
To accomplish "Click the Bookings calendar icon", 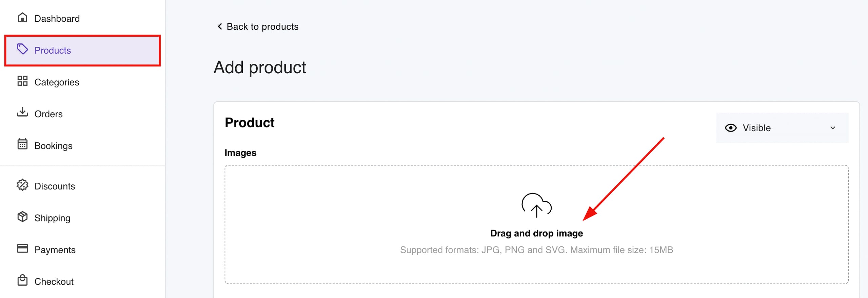I will point(22,144).
